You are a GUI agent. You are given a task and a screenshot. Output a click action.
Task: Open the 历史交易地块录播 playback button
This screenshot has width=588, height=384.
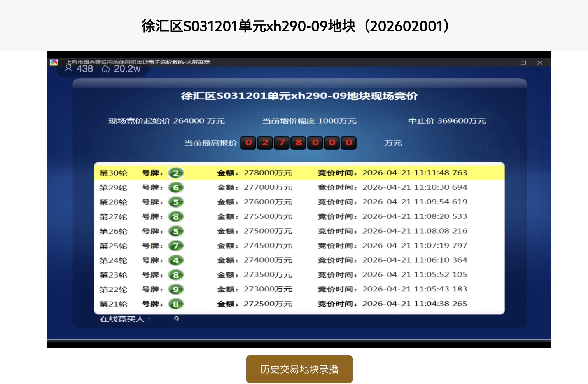click(x=299, y=369)
